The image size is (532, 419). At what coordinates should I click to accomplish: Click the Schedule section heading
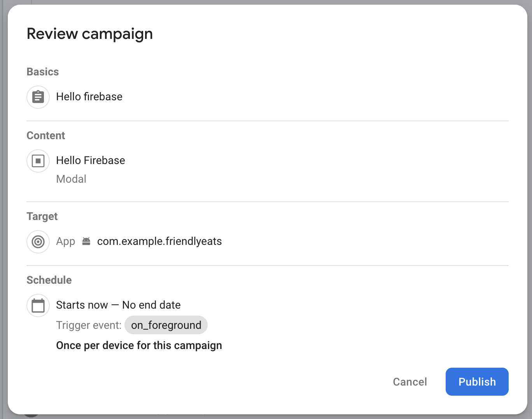pyautogui.click(x=49, y=280)
